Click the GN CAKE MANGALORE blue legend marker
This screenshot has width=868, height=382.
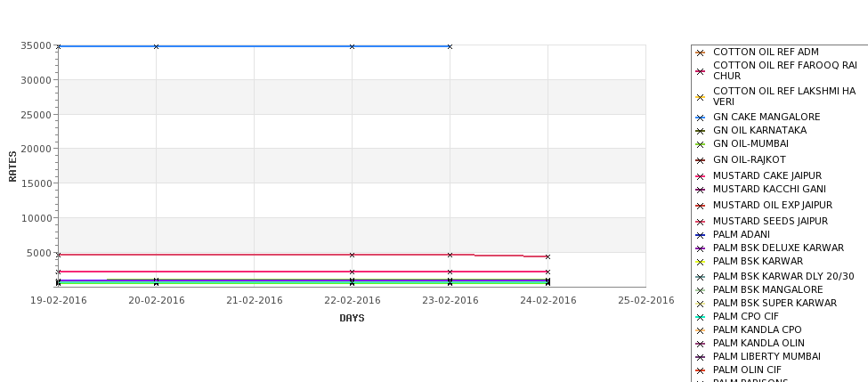(x=701, y=118)
